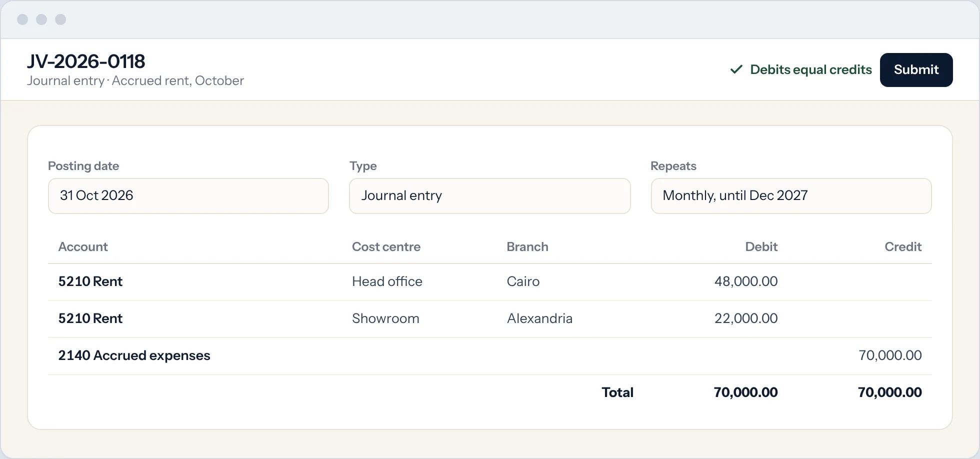Click the Branch column header

point(527,247)
